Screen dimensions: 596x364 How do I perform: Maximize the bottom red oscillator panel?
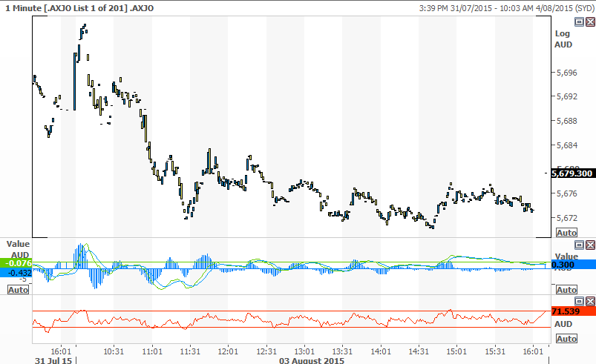click(579, 301)
